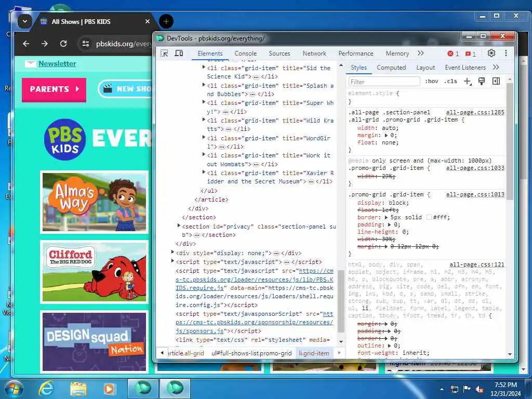Expand the Splash and Bubbles li node
532x399 pixels.
[204, 85]
